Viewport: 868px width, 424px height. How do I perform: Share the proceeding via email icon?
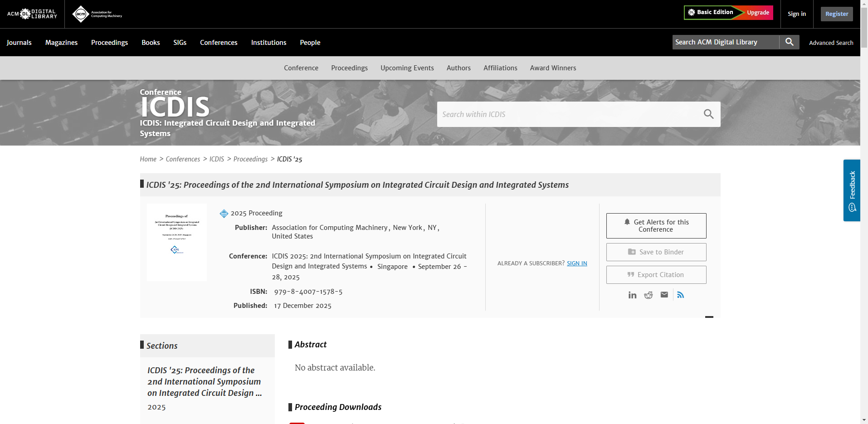(664, 295)
